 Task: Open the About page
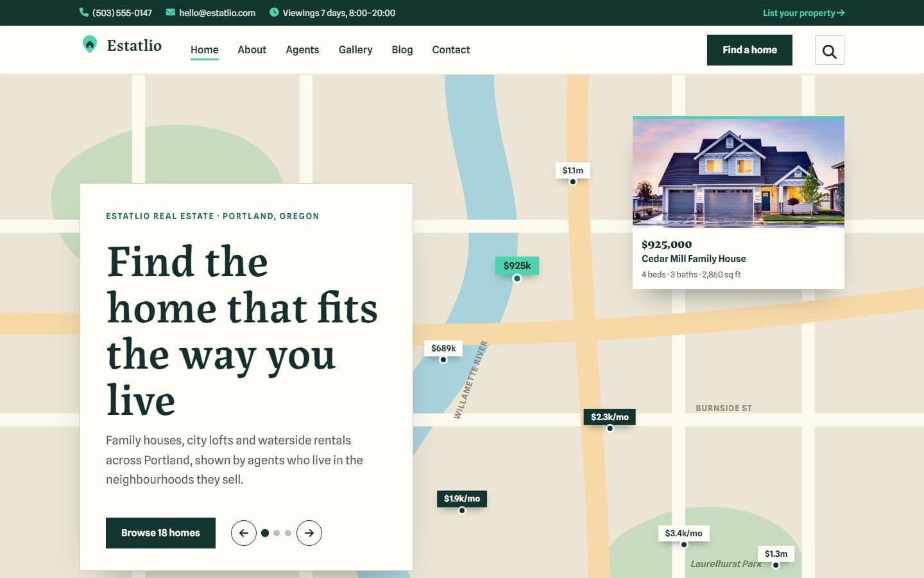[x=252, y=50]
